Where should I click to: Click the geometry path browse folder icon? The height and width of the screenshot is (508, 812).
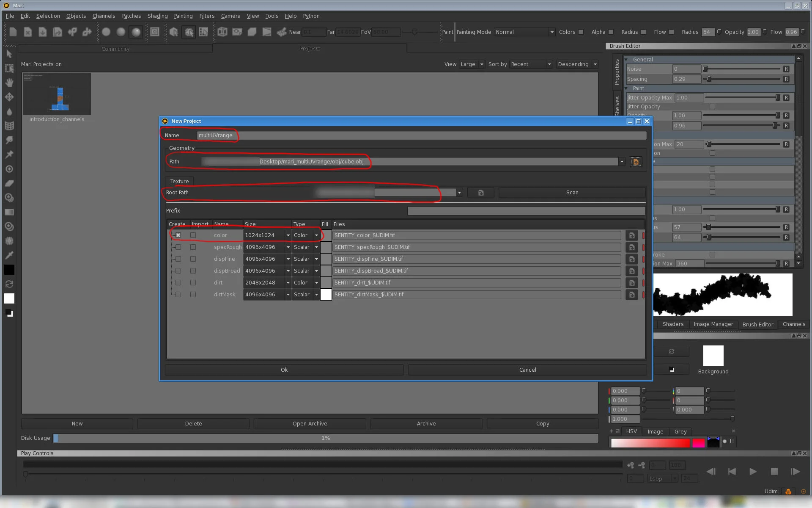click(636, 162)
